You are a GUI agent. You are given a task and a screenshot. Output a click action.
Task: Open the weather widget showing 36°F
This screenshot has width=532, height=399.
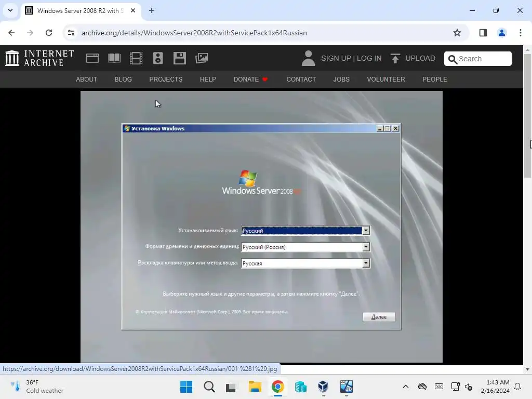pyautogui.click(x=37, y=387)
